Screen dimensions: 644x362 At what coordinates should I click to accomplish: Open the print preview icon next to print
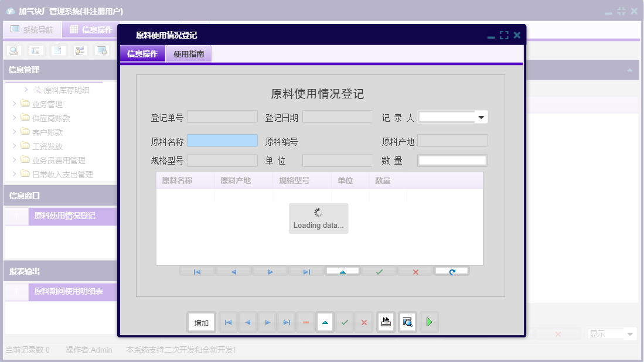pyautogui.click(x=407, y=322)
